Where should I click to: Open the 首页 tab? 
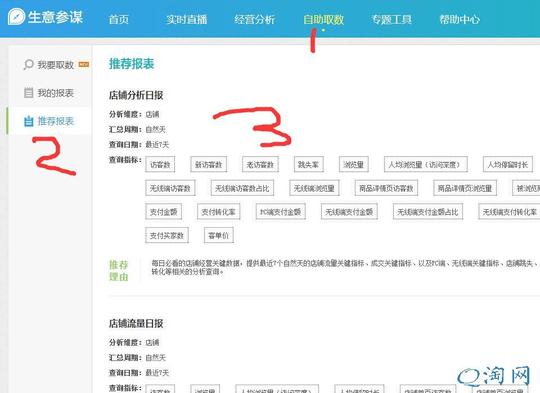[119, 19]
